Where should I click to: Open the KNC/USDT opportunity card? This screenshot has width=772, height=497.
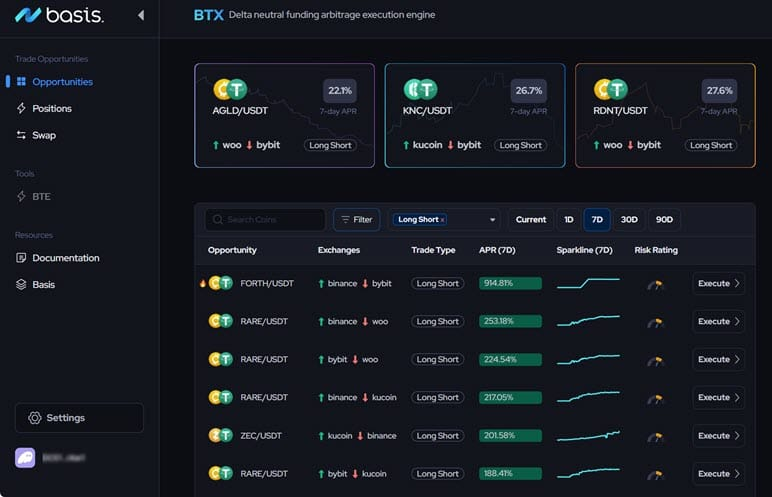(475, 115)
